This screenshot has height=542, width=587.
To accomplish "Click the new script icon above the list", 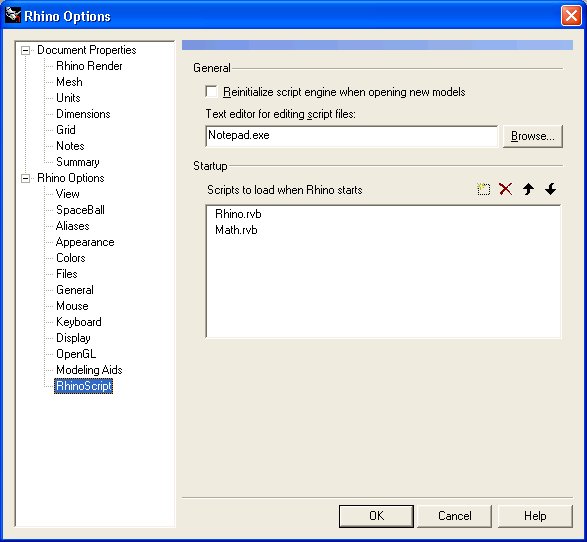I will coord(483,189).
